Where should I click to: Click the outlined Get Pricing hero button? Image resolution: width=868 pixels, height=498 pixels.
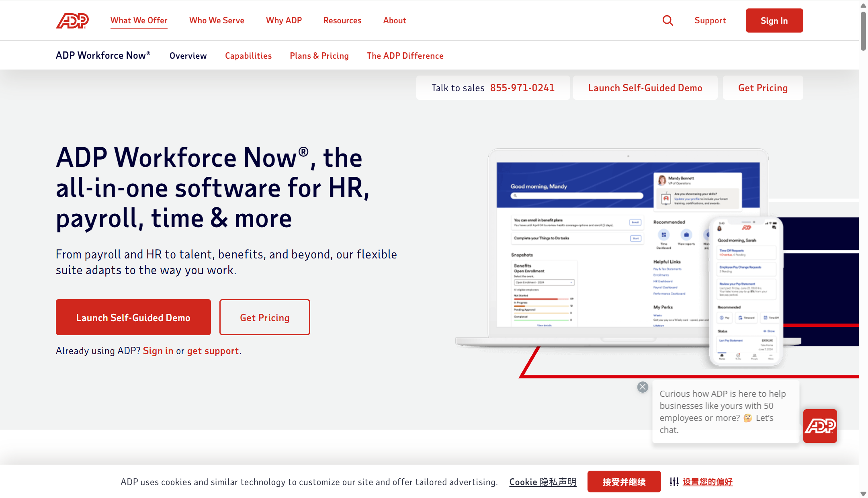pyautogui.click(x=264, y=318)
